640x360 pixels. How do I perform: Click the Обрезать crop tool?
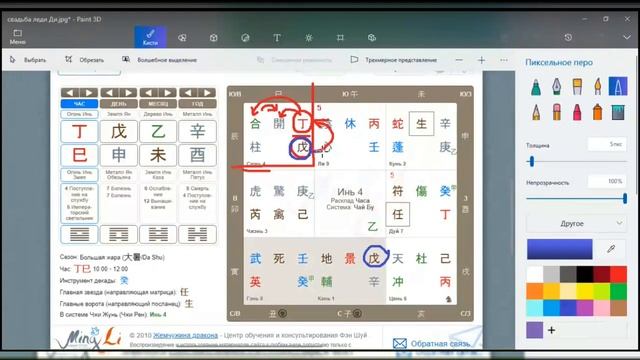coord(84,60)
